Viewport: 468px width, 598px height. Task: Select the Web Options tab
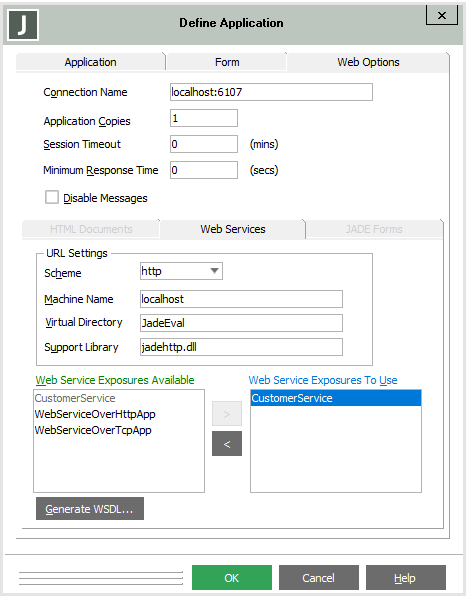click(368, 62)
